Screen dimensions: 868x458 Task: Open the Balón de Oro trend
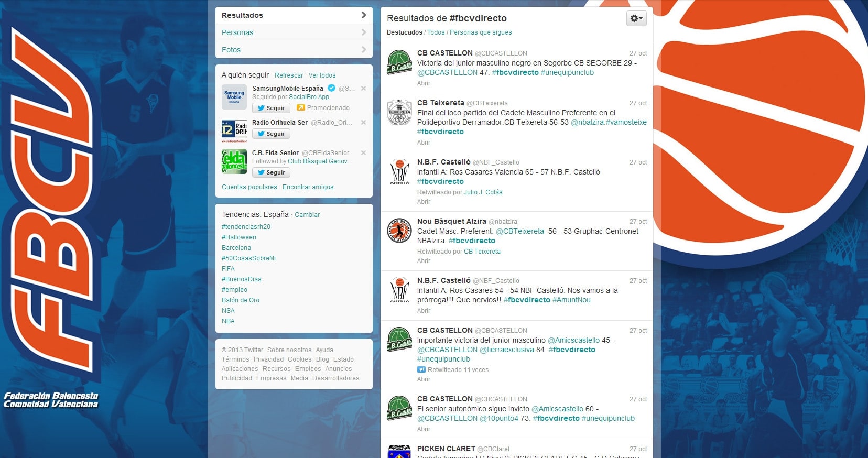tap(241, 300)
